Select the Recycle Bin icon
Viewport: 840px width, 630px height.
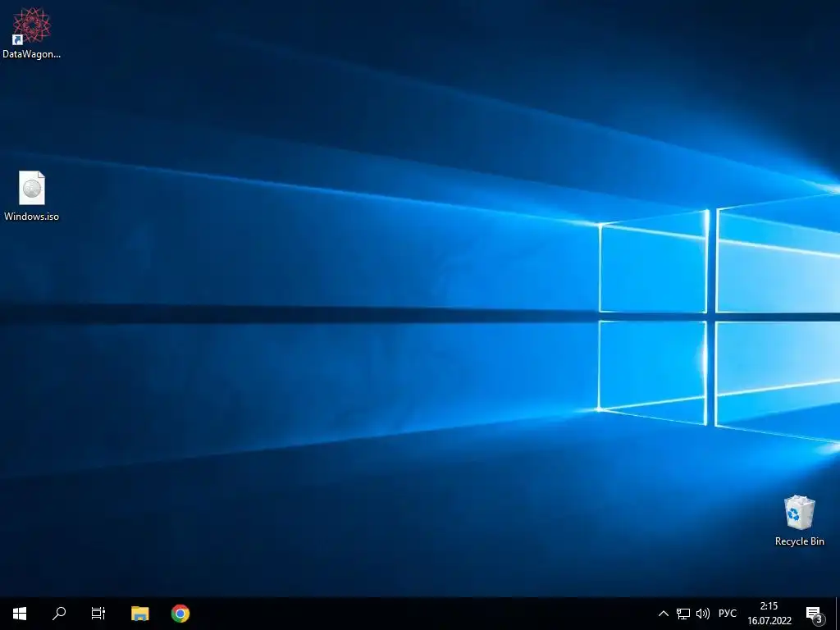click(799, 521)
